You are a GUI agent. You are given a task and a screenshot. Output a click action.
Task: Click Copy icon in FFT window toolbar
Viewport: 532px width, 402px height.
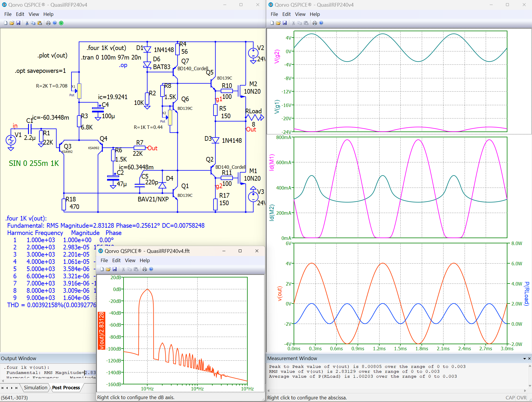click(130, 269)
